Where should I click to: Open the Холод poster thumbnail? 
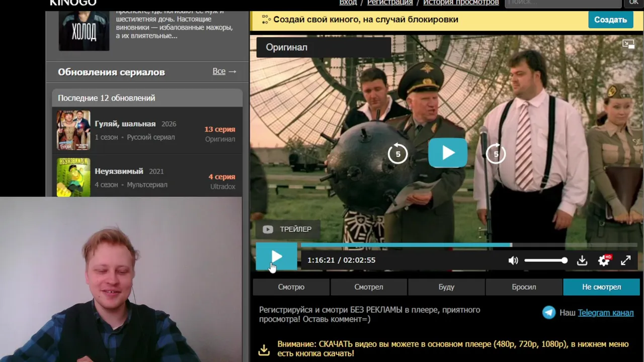(x=84, y=31)
